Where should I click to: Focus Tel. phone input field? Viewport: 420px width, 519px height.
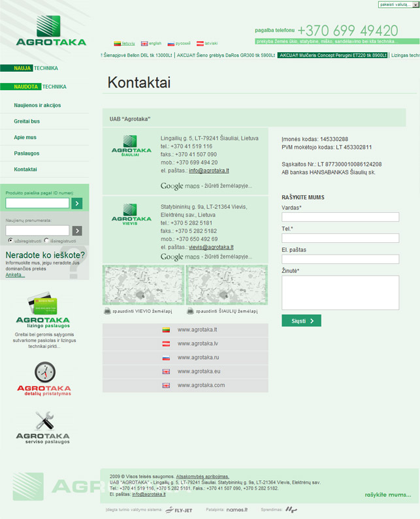pos(340,238)
